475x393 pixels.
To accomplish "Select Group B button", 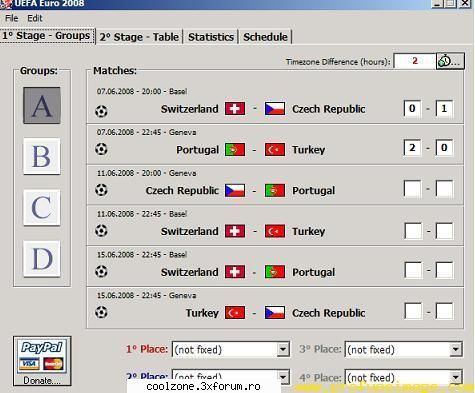I will (42, 156).
